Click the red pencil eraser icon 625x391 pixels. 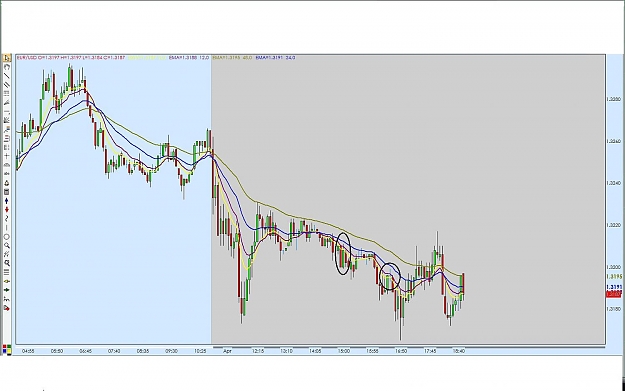click(7, 308)
